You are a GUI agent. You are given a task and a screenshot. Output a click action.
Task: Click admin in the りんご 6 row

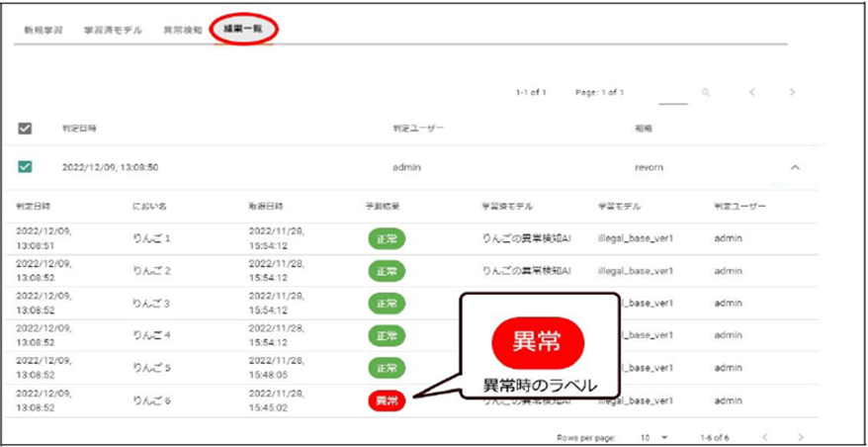[728, 401]
